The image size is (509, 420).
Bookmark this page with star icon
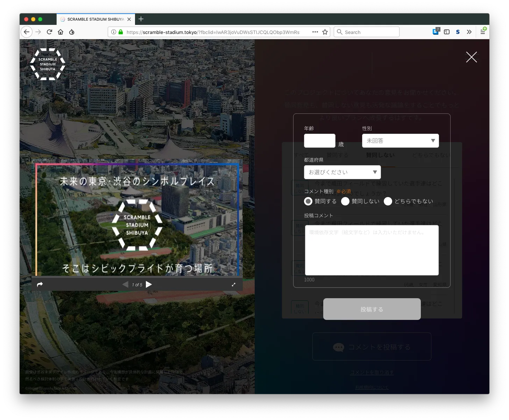[x=325, y=32]
